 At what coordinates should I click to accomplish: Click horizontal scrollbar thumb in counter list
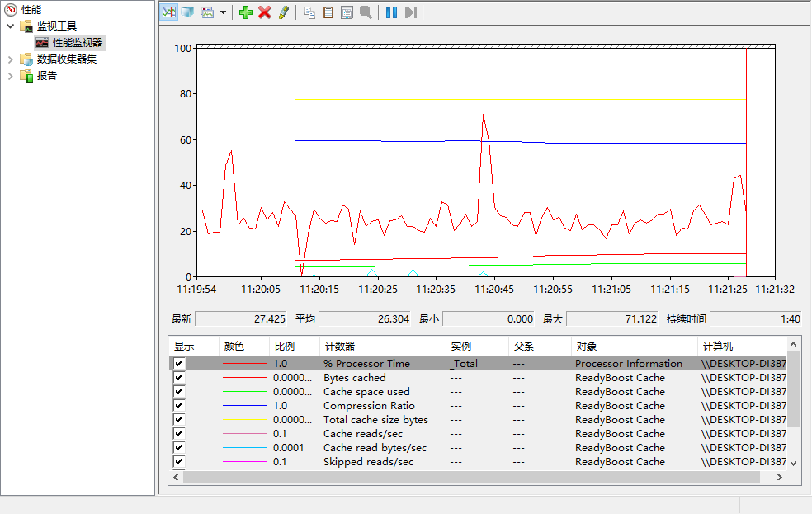coord(471,477)
